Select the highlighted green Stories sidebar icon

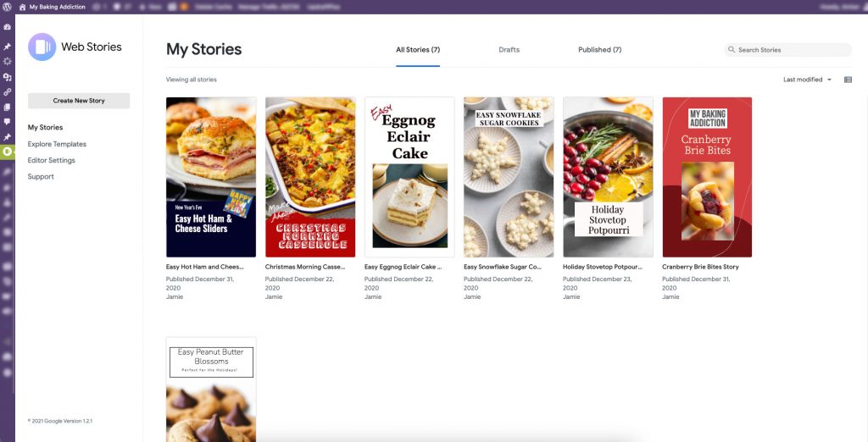coord(8,152)
